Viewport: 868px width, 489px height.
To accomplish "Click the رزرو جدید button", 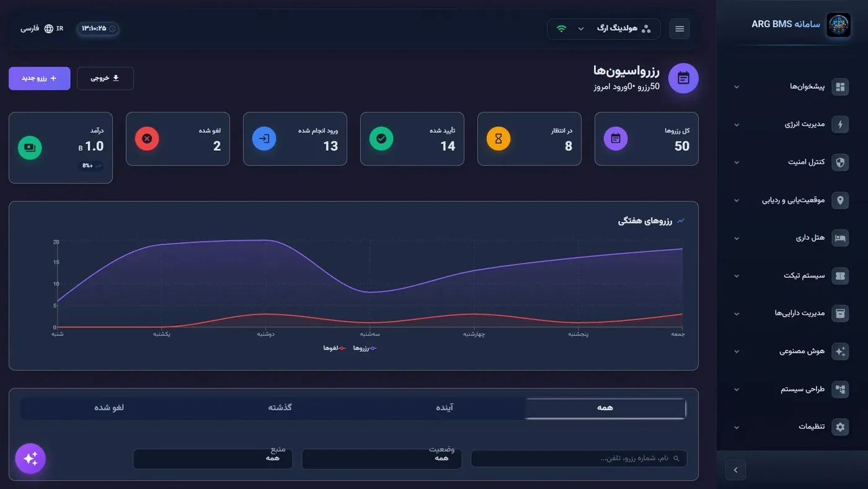I will coord(40,78).
